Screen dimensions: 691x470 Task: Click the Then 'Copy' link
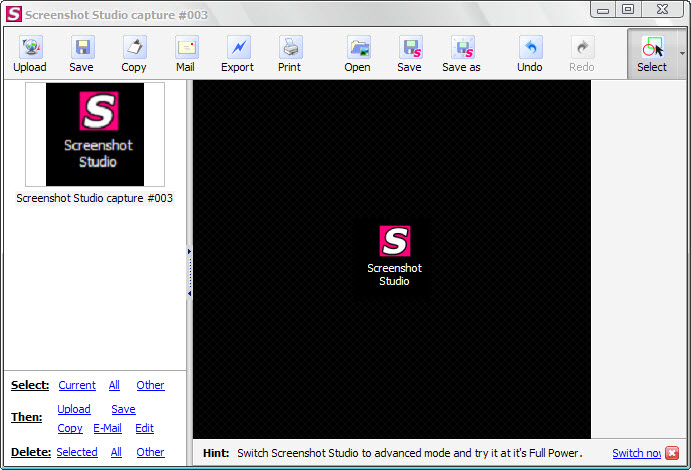70,428
